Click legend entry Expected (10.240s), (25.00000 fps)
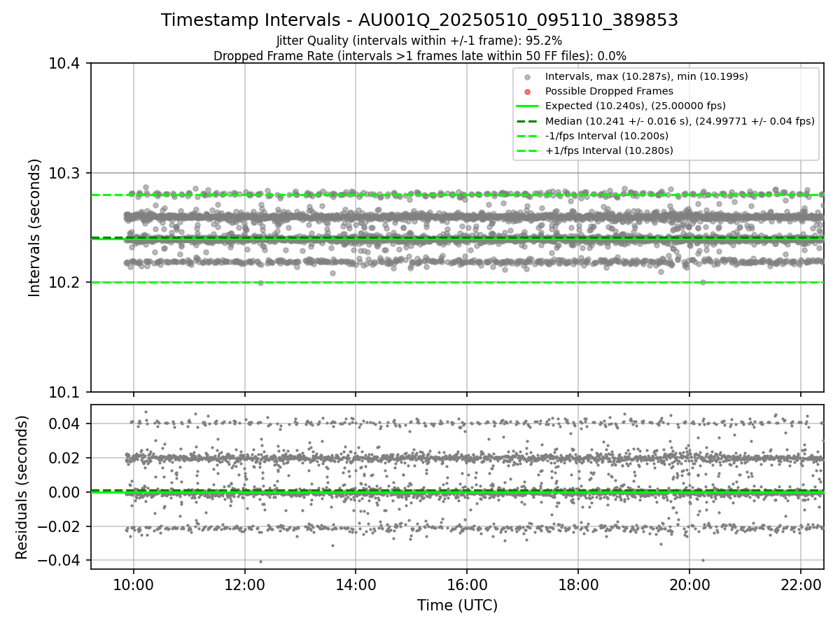 (636, 106)
